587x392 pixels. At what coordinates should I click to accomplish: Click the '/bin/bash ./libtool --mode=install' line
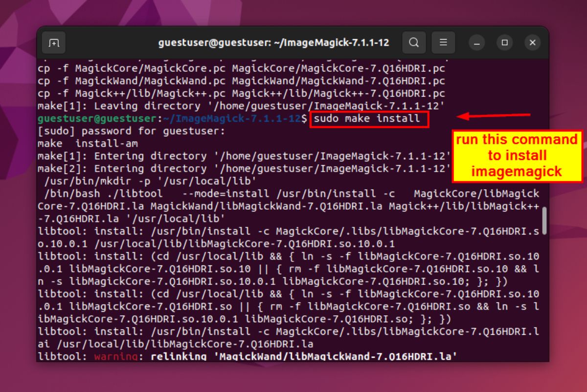(x=291, y=194)
